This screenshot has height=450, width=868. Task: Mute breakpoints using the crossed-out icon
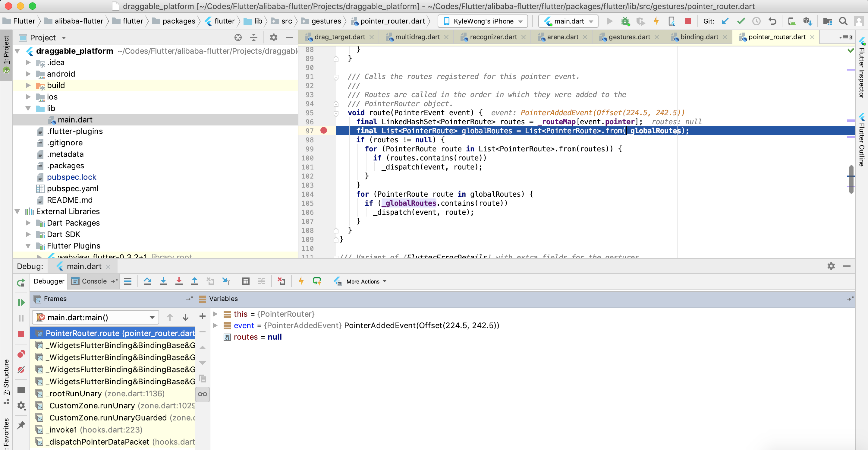[x=21, y=370]
